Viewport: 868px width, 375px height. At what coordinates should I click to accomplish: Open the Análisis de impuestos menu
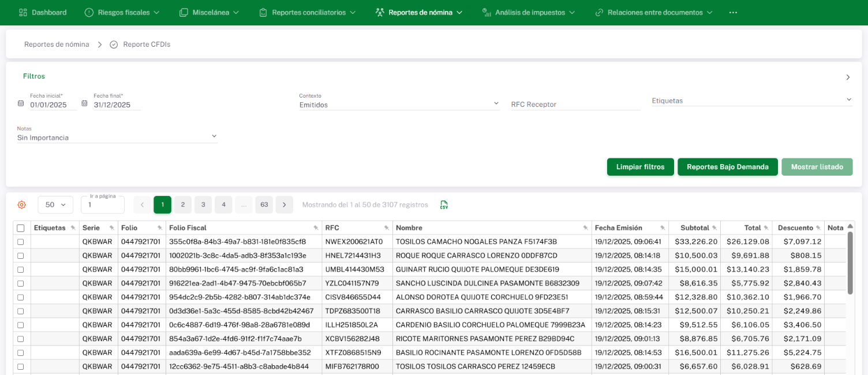pos(529,12)
